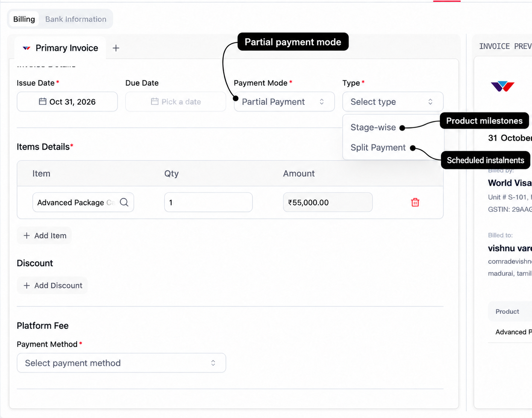Click the company logo in invoice preview

[x=503, y=86]
